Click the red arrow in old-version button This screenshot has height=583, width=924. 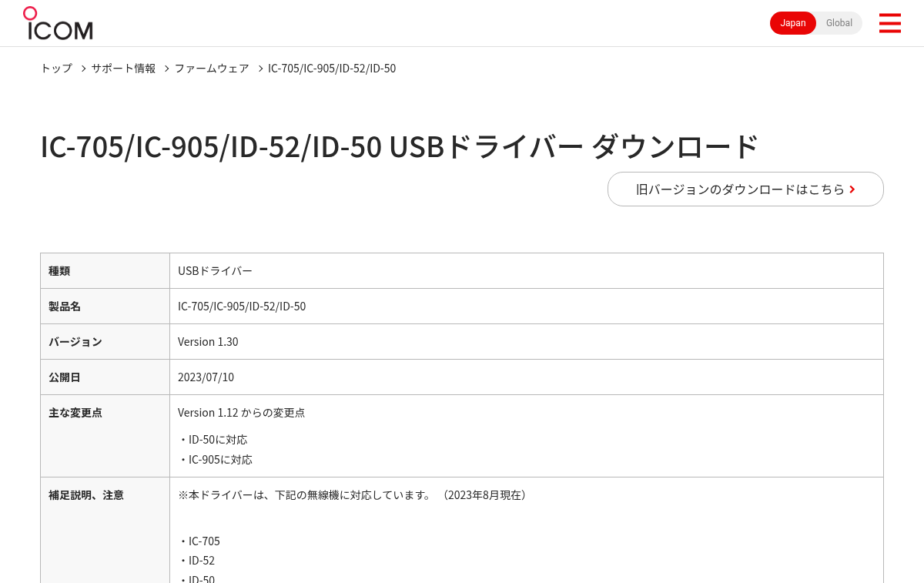[852, 189]
